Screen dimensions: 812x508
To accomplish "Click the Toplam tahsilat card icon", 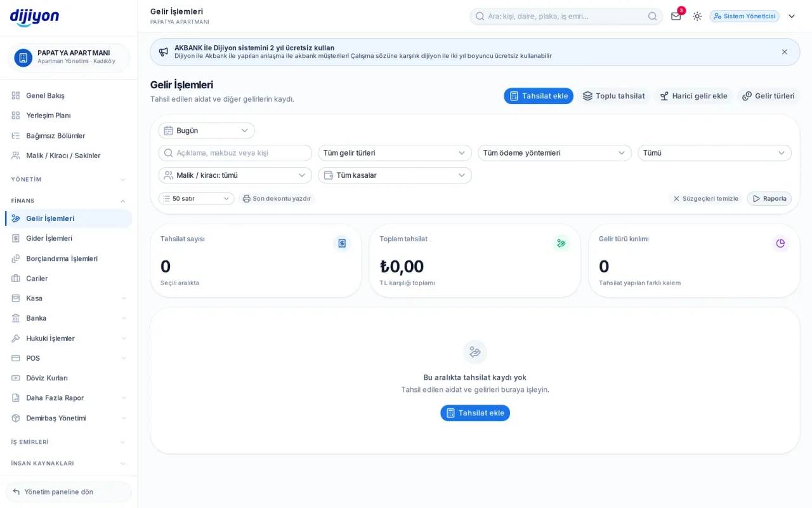I will 561,243.
